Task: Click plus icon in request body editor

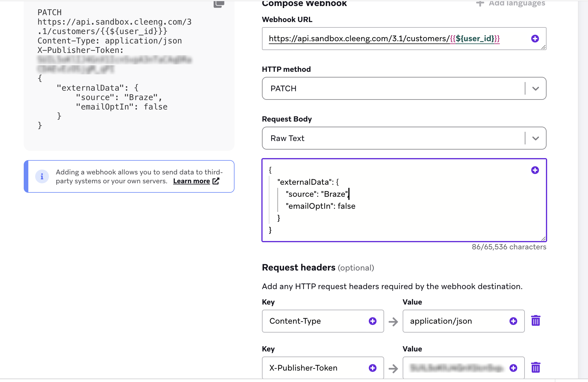Action: pos(535,170)
